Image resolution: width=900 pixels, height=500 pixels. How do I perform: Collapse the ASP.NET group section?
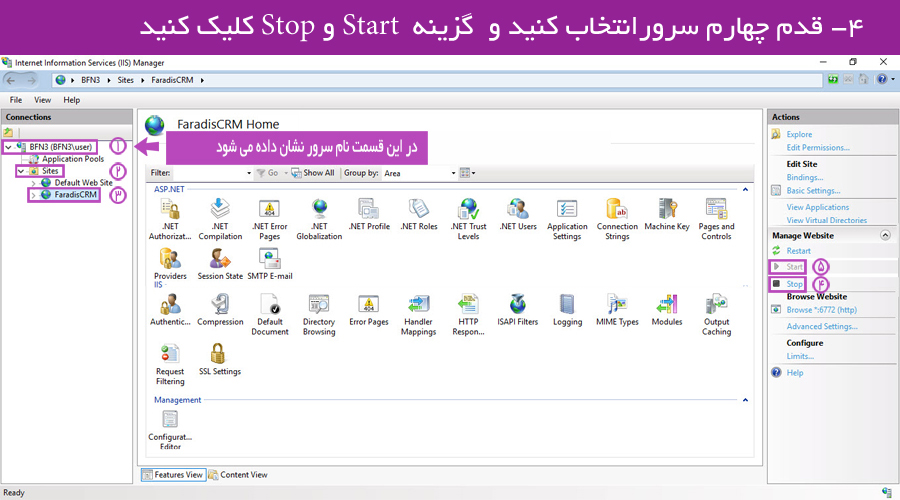[745, 189]
